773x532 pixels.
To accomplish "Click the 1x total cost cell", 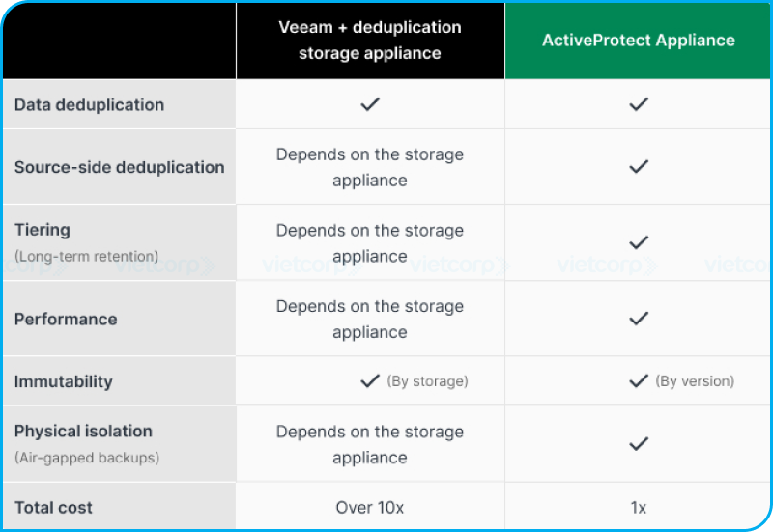I will tap(638, 507).
